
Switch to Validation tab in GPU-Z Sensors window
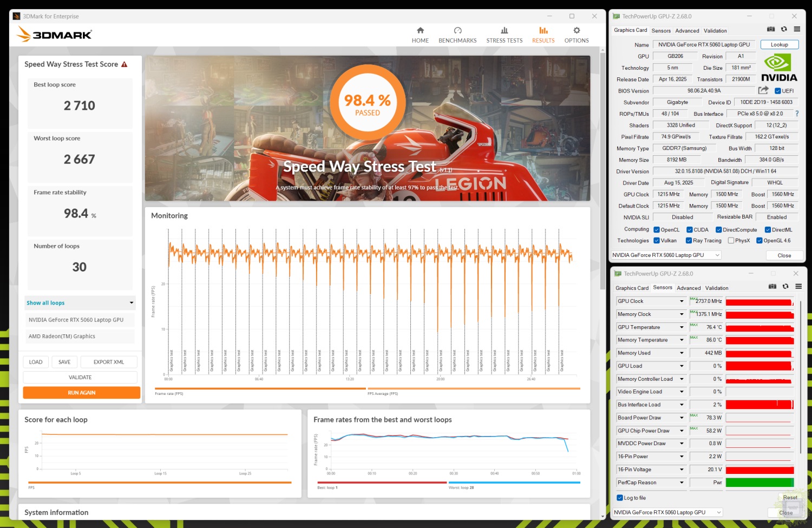click(717, 288)
